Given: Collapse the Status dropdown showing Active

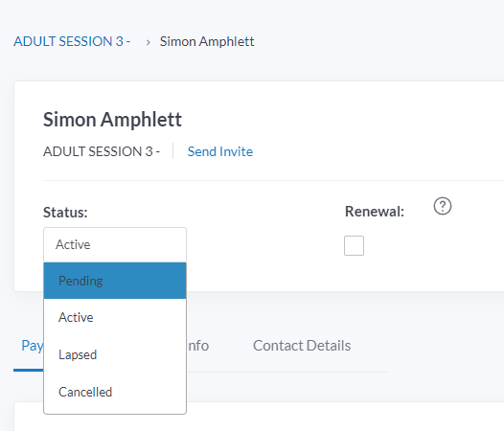Looking at the screenshot, I should [x=115, y=244].
